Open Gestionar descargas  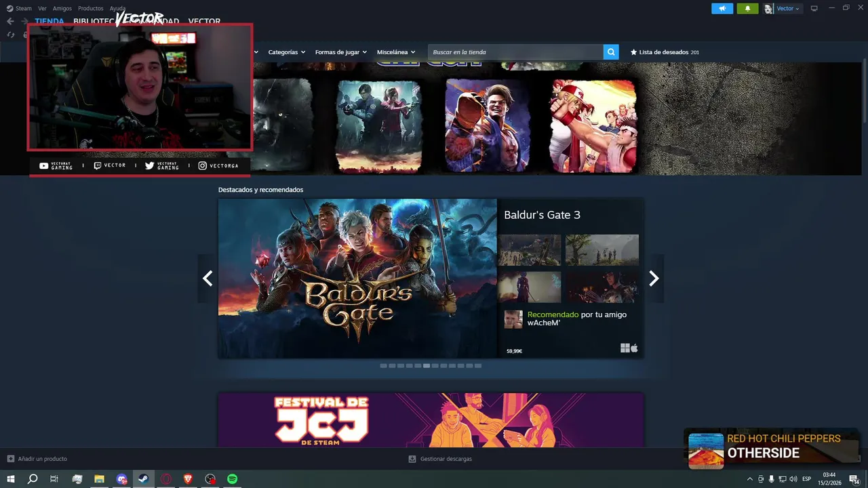click(440, 459)
